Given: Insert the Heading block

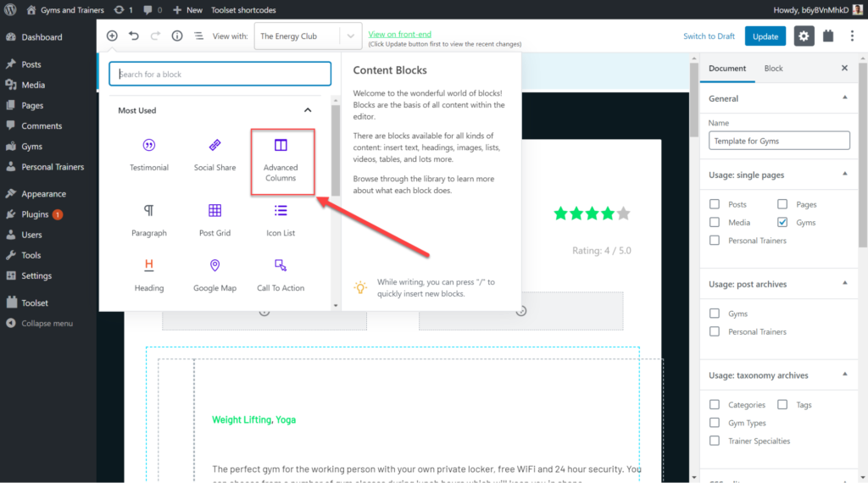Looking at the screenshot, I should 149,275.
